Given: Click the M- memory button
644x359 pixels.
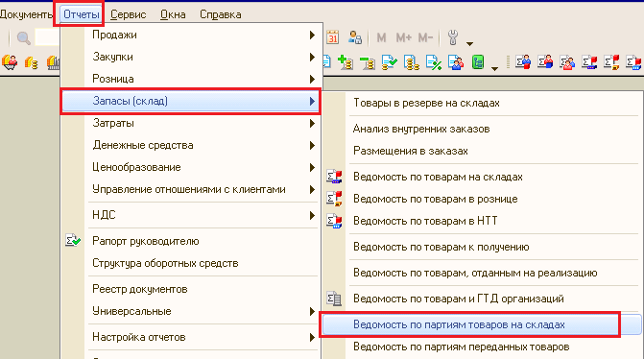Looking at the screenshot, I should coord(425,37).
